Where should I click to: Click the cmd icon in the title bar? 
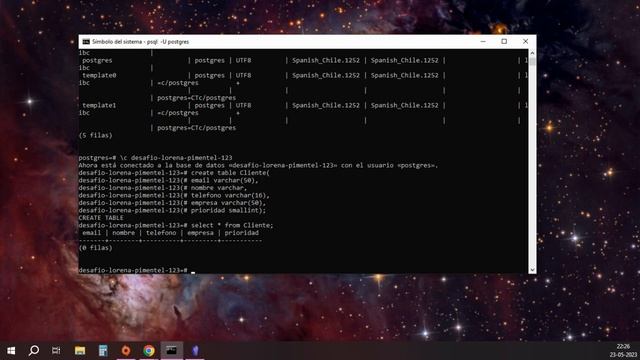pyautogui.click(x=86, y=42)
